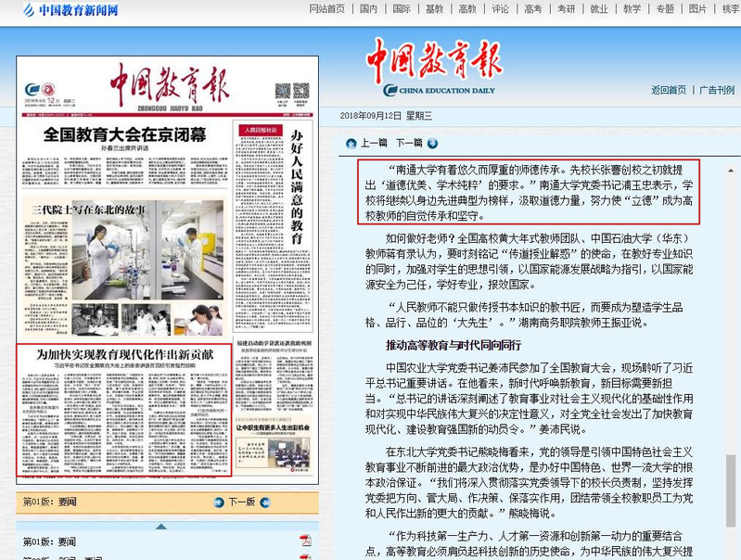Download PDF for 第01版：要闻
Image resolution: width=741 pixels, height=560 pixels.
[x=305, y=541]
